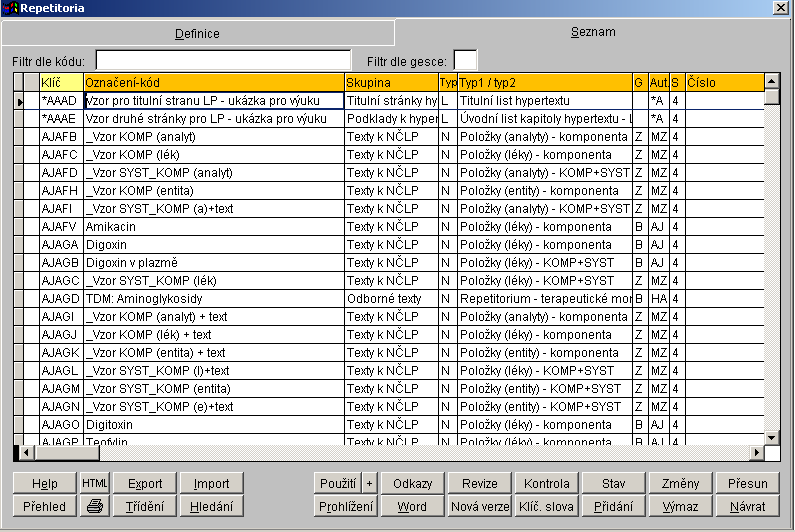Open the Hledání search button
This screenshot has width=795, height=532.
(211, 507)
